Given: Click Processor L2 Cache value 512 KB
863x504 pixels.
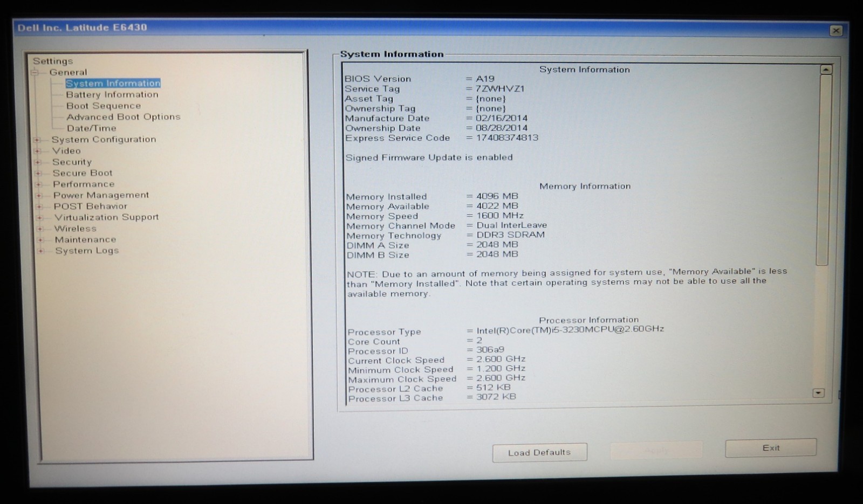Looking at the screenshot, I should point(494,388).
